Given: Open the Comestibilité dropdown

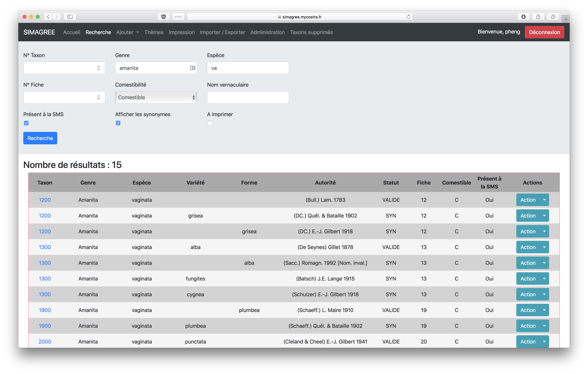Looking at the screenshot, I should (x=156, y=97).
